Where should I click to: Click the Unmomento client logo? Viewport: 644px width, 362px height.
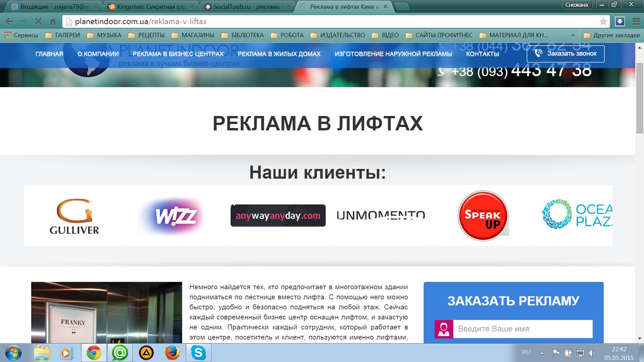point(381,215)
